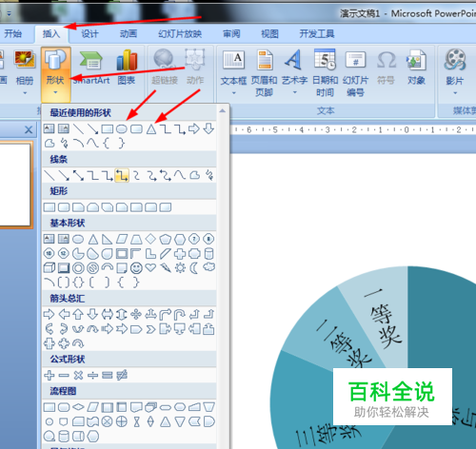Image resolution: width=476 pixels, height=449 pixels.
Task: Select the cloud basic shape
Action: coord(208,267)
